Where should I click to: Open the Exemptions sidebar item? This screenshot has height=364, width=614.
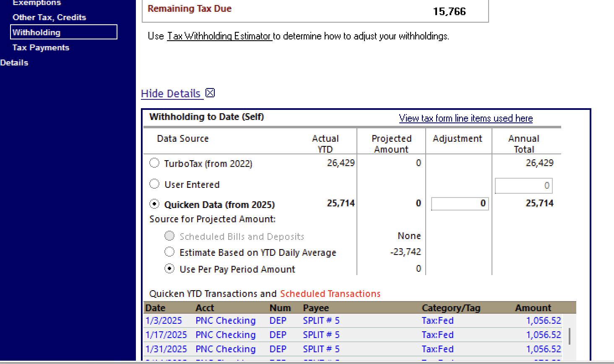(36, 3)
